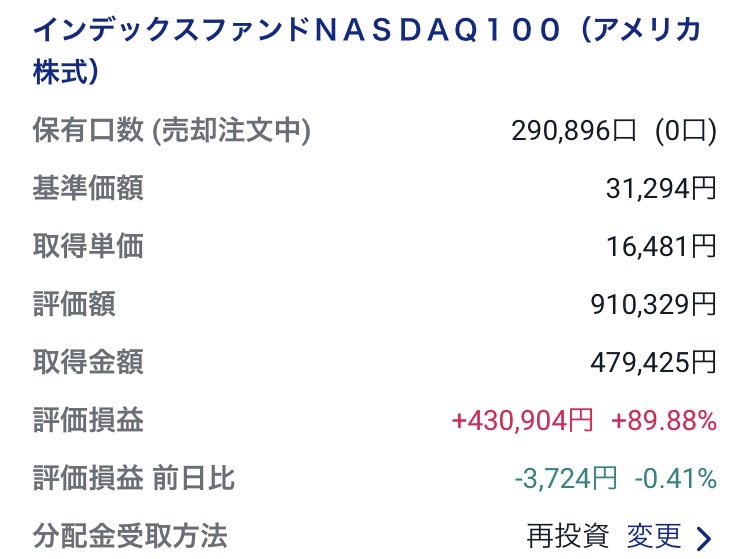750x559 pixels.
Task: Select the -3,724円 daily change value
Action: (x=566, y=478)
